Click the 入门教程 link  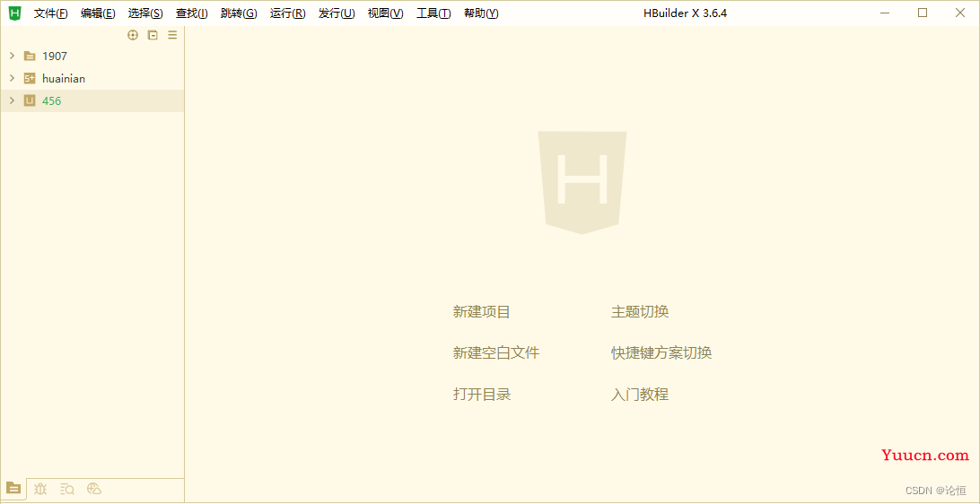(x=640, y=395)
